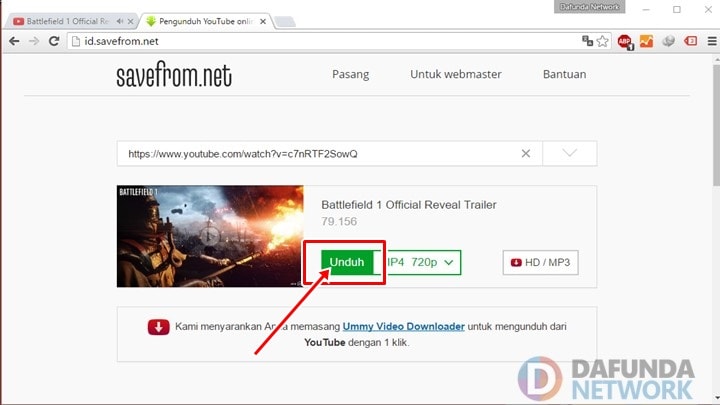Open the Bantuan help link

click(564, 74)
